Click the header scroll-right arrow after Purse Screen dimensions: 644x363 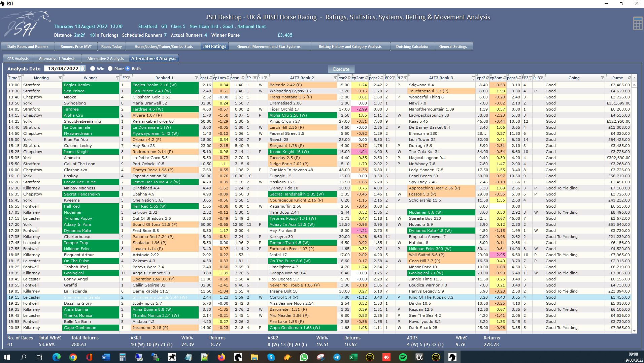634,78
